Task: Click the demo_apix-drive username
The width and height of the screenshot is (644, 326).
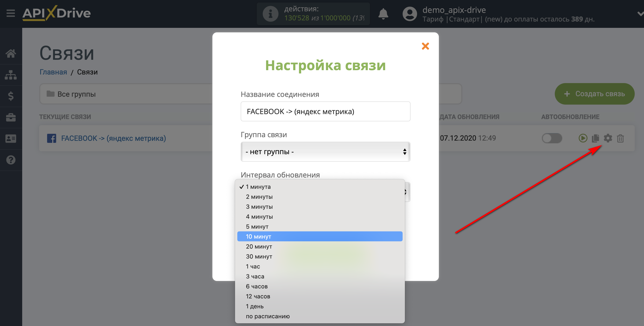Action: point(454,10)
